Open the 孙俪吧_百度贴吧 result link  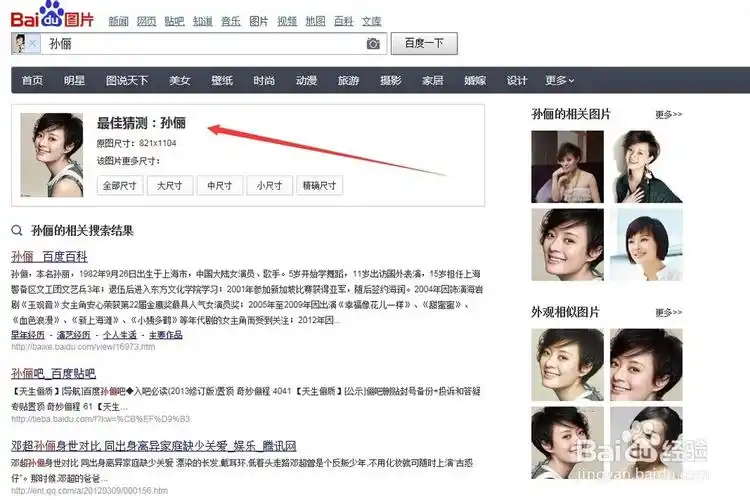[x=54, y=374]
